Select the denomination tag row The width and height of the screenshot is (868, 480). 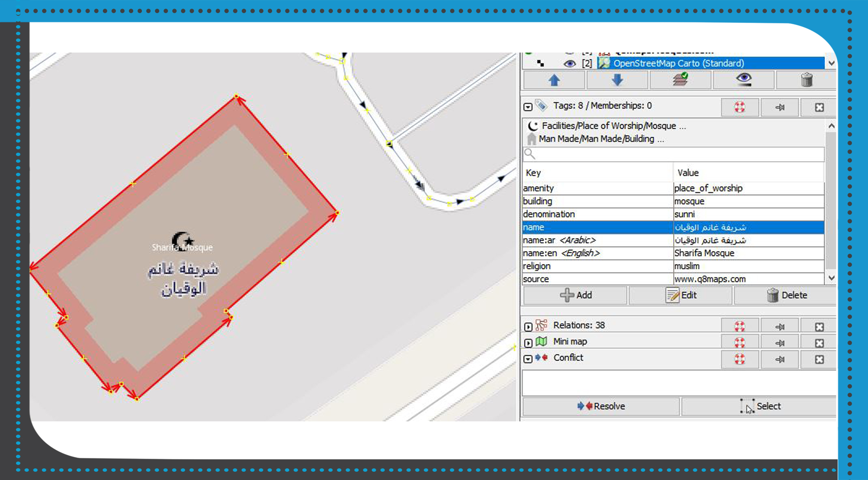(x=674, y=214)
